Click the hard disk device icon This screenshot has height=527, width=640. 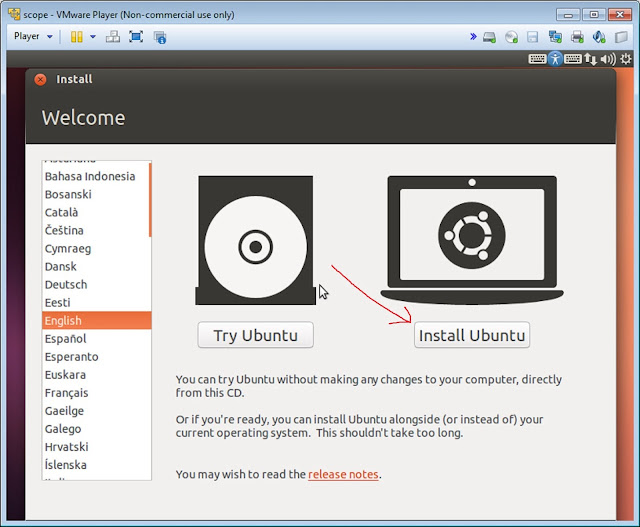coord(489,37)
